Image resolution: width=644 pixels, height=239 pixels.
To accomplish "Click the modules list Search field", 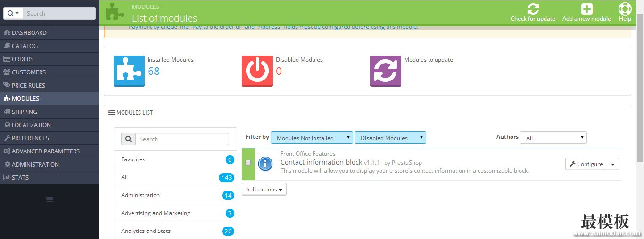I will coord(182,139).
